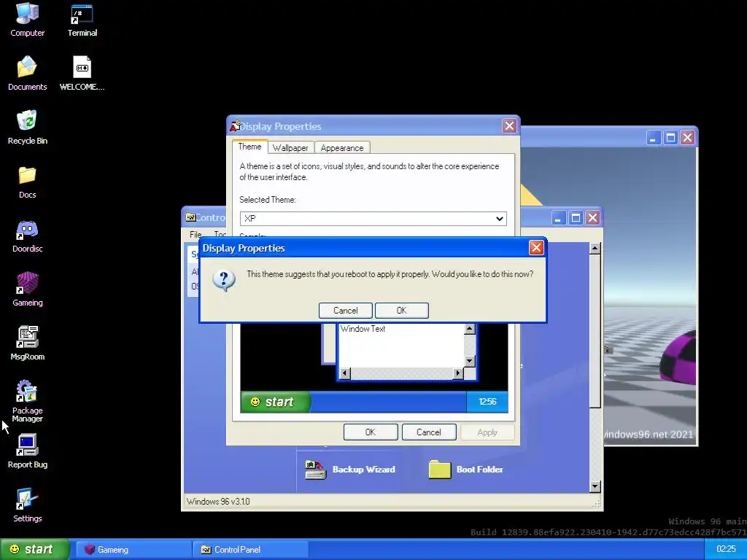This screenshot has width=747, height=560.
Task: Open the Settings desktop shortcut
Action: point(27,505)
